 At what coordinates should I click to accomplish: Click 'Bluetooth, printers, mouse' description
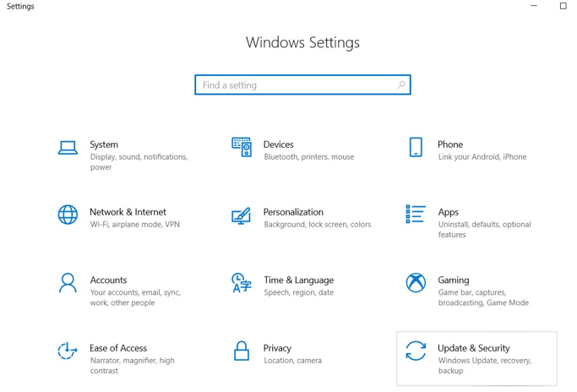coord(309,157)
